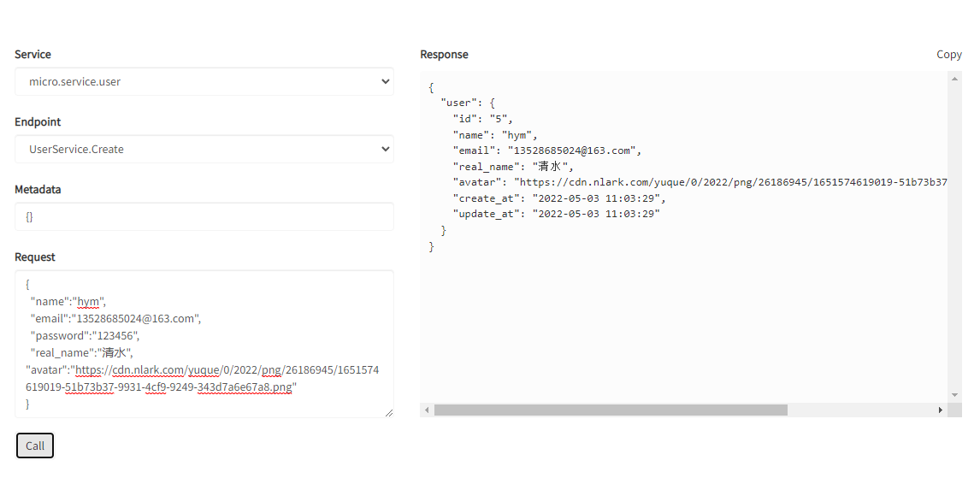Open the Service dropdown showing micro.service.user
The height and width of the screenshot is (478, 980).
click(x=204, y=82)
